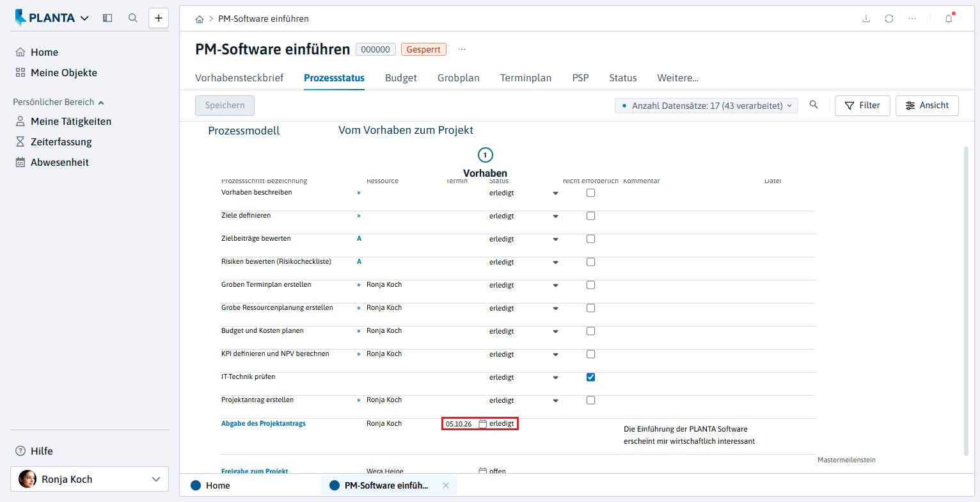
Task: Click the download icon in top bar
Action: 866,19
